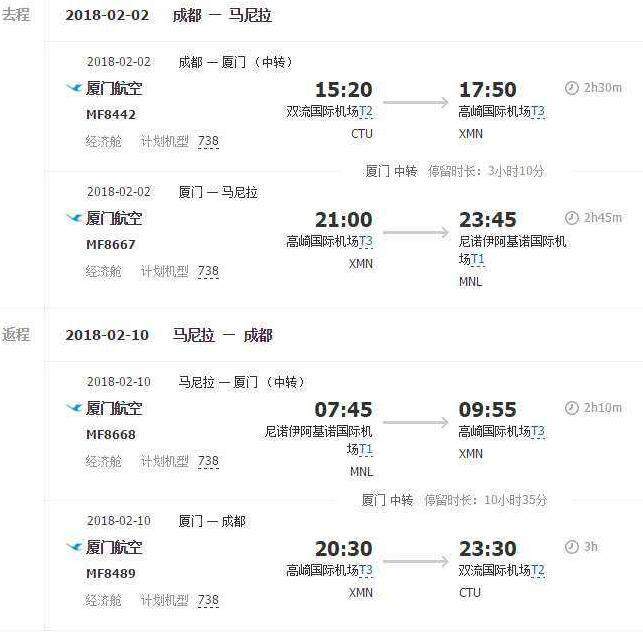This screenshot has height=642, width=643.
Task: Click terminal T1 under the 23:45 arrival
Action: tap(478, 259)
